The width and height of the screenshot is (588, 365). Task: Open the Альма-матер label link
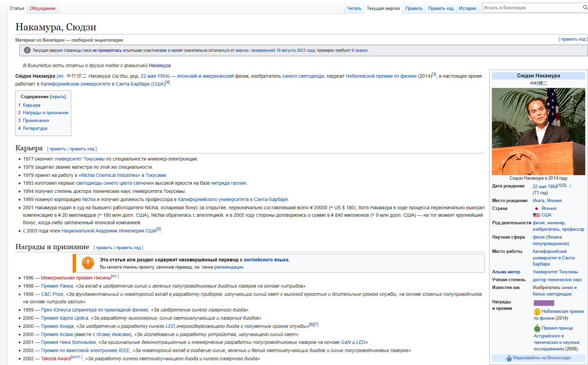[506, 272]
